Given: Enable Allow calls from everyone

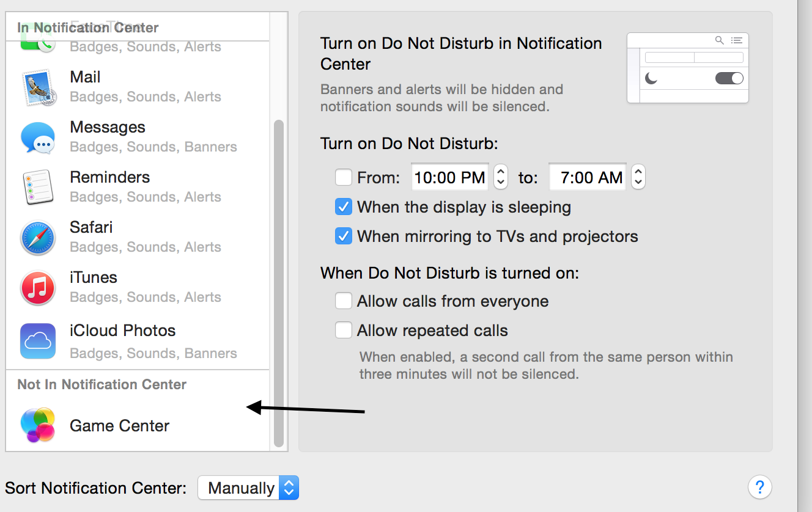Looking at the screenshot, I should [x=344, y=301].
